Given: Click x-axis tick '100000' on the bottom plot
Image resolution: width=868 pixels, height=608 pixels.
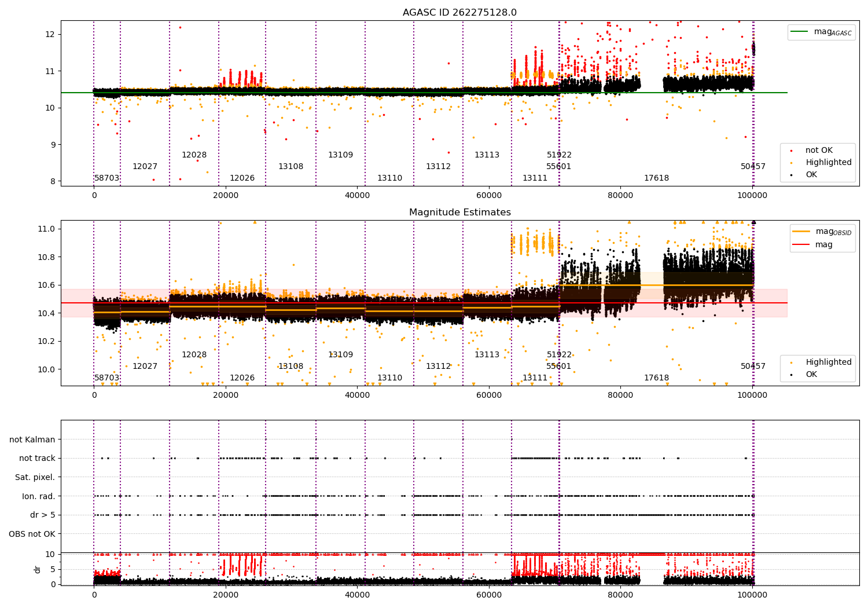Looking at the screenshot, I should tap(752, 595).
